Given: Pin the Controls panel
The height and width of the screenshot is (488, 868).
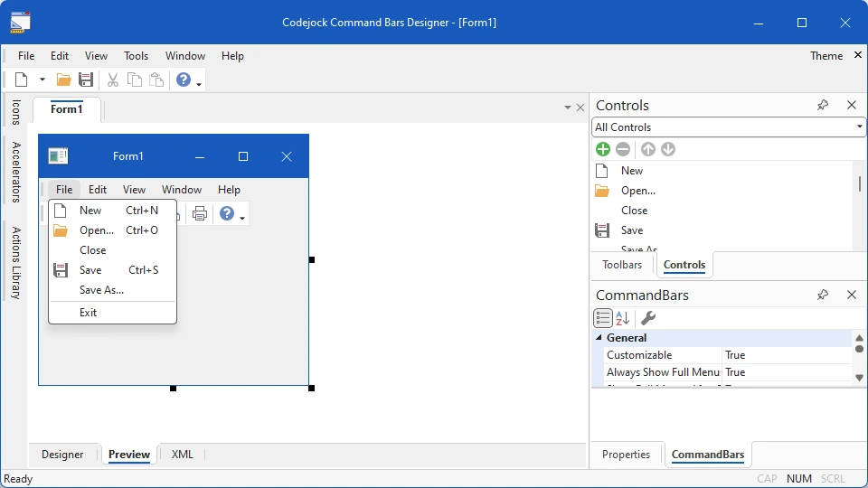Looking at the screenshot, I should 823,105.
